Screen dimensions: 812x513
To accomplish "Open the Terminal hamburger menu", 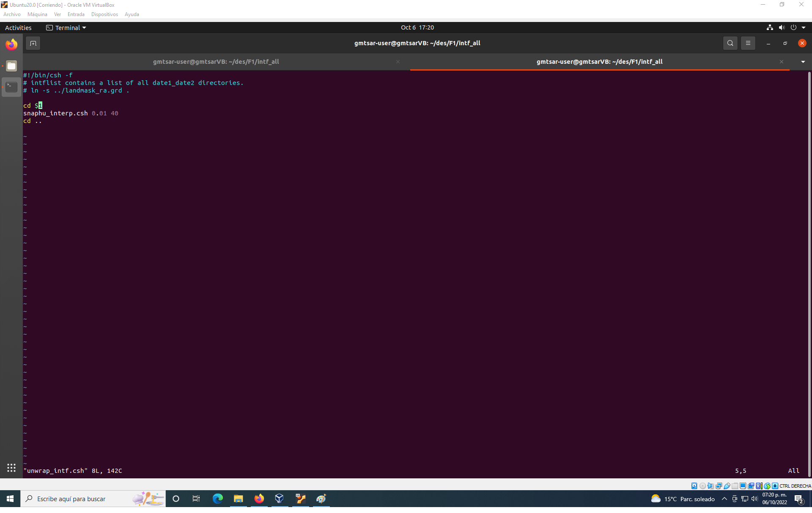I will 748,43.
